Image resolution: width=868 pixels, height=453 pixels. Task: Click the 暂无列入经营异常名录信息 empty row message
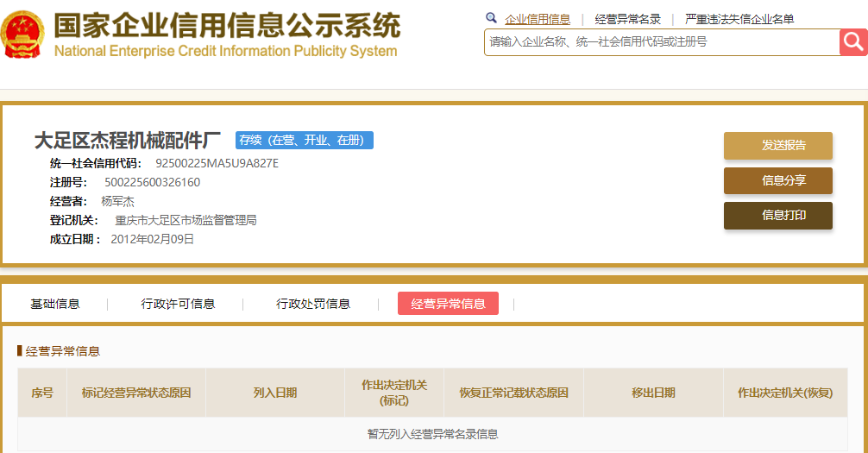[x=433, y=434]
